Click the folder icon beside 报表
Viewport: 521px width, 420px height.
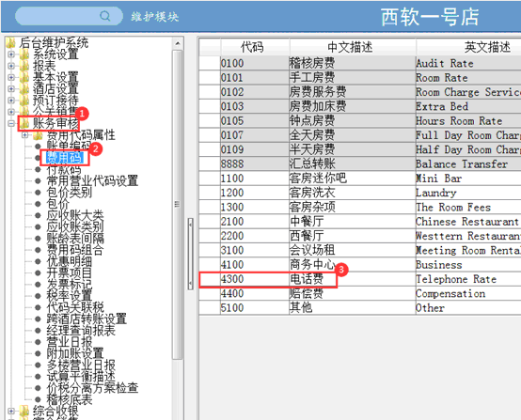tap(24, 66)
